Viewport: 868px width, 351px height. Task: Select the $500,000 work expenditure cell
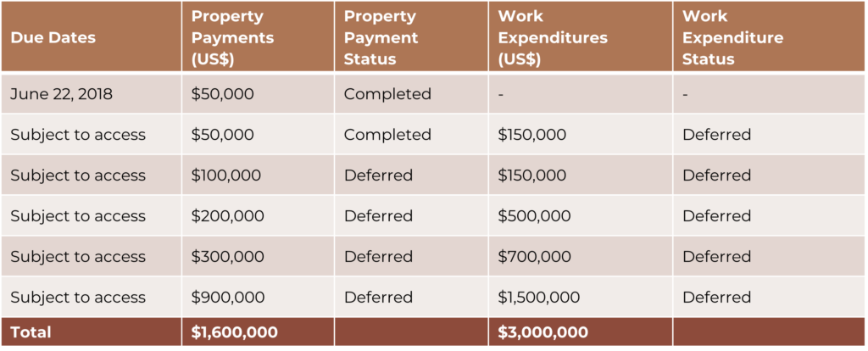point(534,216)
